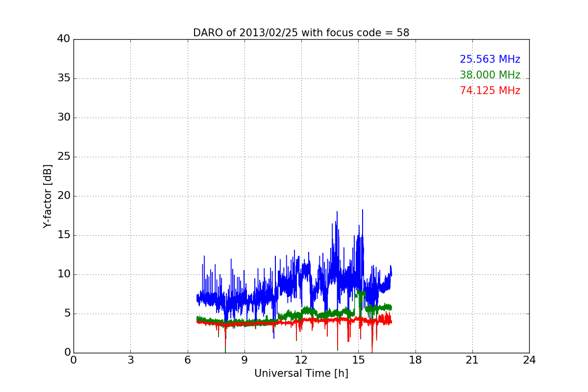Select the blue 25.563 MHz legend label

click(x=490, y=59)
